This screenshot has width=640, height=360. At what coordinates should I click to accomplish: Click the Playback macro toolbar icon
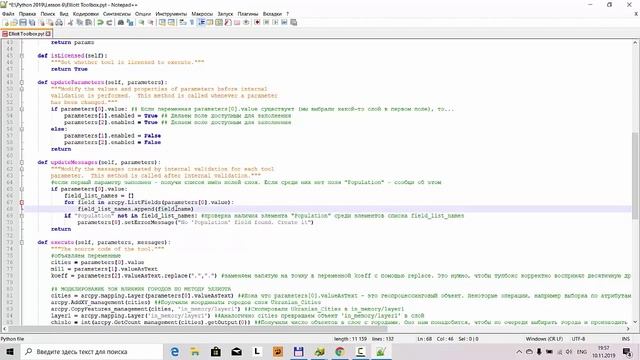275,22
